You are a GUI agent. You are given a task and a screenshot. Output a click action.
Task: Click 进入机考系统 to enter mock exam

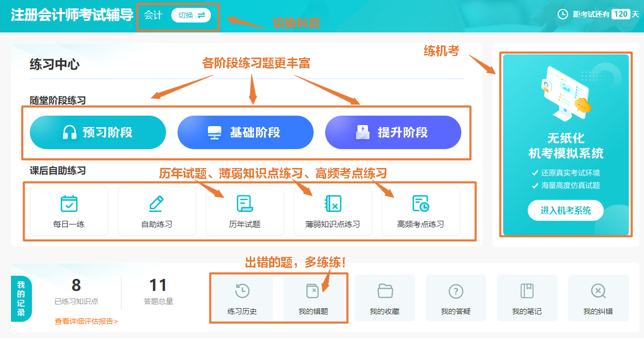click(565, 210)
